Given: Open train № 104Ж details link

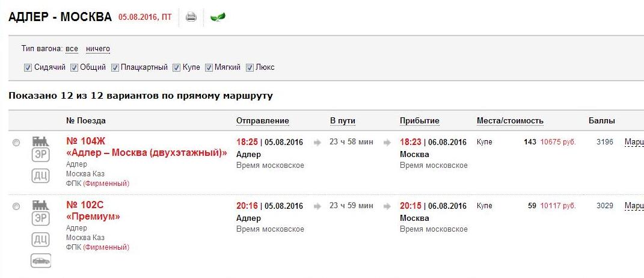Looking at the screenshot, I should pos(85,141).
